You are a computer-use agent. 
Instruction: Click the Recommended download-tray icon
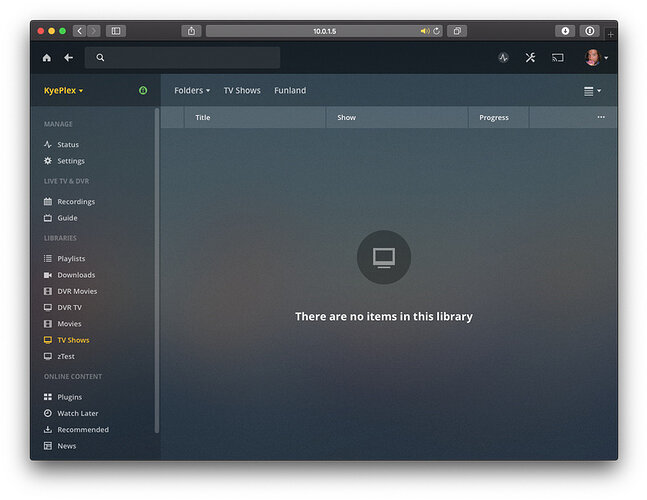pyautogui.click(x=48, y=429)
